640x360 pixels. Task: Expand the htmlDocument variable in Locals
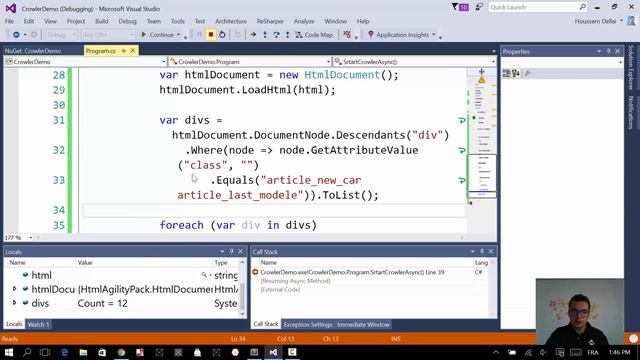[14, 289]
